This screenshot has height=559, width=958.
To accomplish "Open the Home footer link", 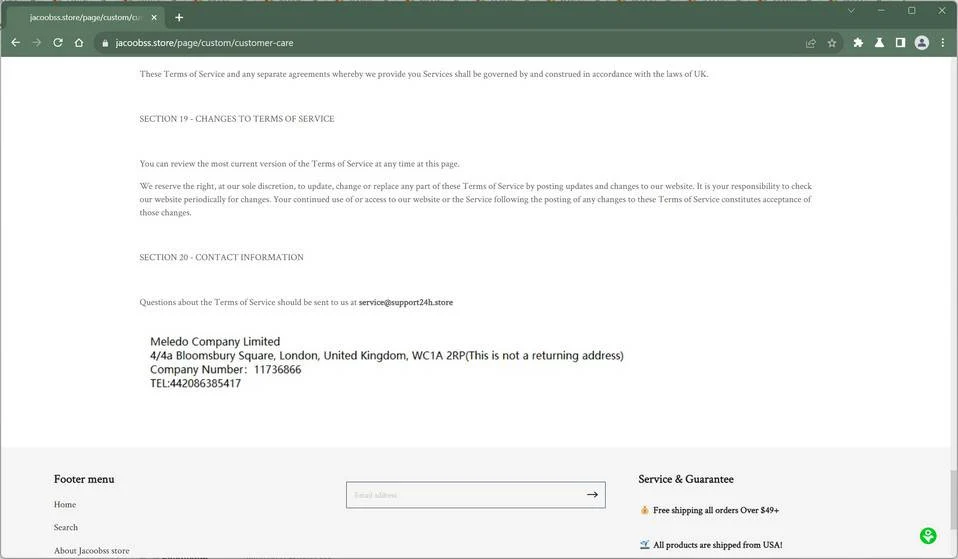I will pos(65,505).
